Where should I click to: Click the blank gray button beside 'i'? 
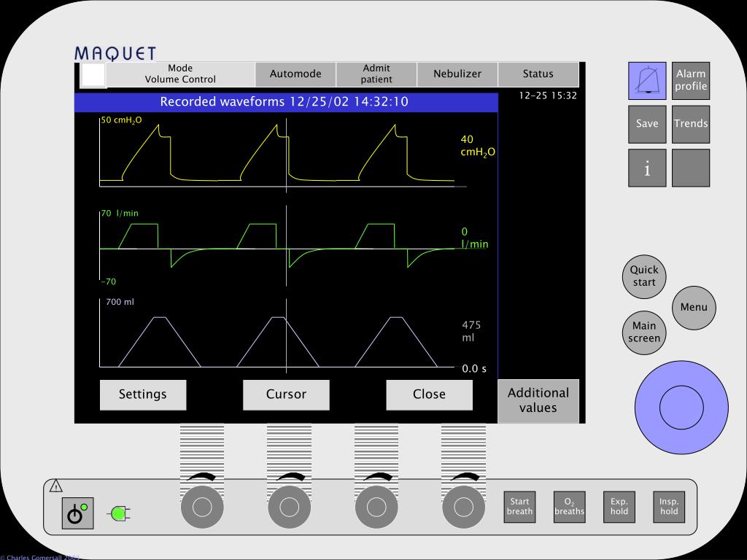[691, 168]
